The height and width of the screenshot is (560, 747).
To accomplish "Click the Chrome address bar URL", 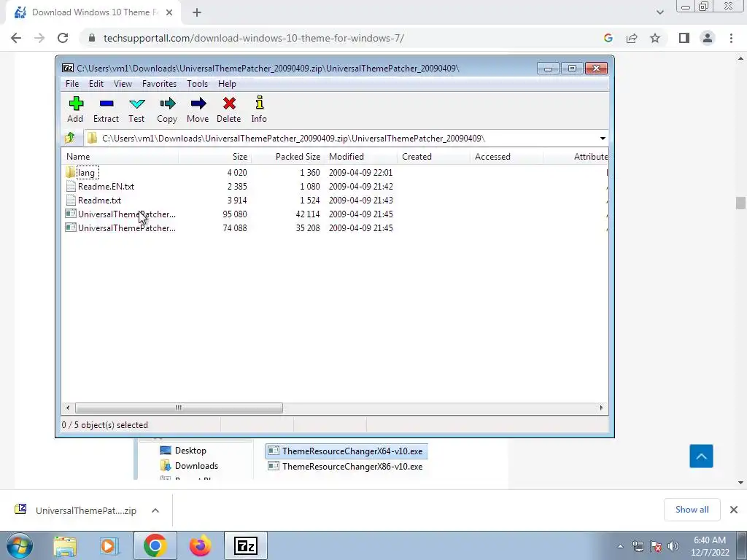I will (253, 38).
